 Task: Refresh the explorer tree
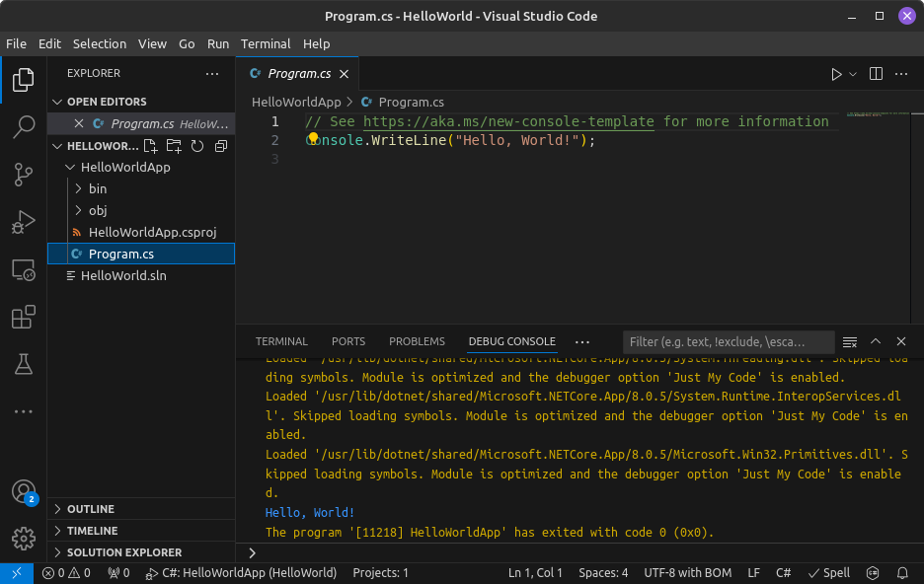(x=197, y=146)
